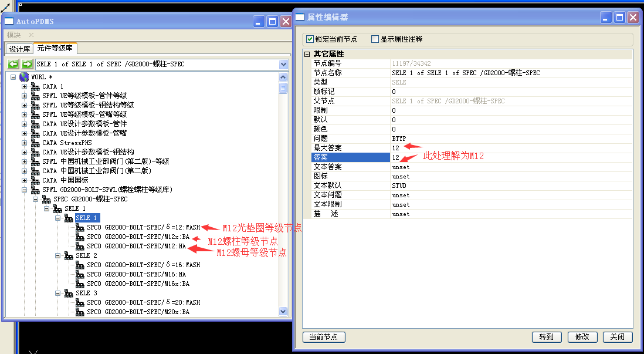644x354 pixels.
Task: Click the 修改 button
Action: [582, 337]
